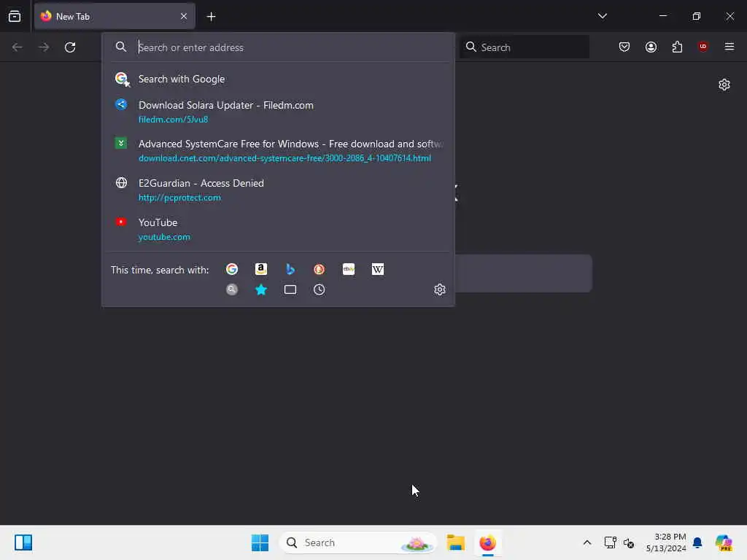Go back with the back arrow
This screenshot has height=560, width=747.
(18, 47)
